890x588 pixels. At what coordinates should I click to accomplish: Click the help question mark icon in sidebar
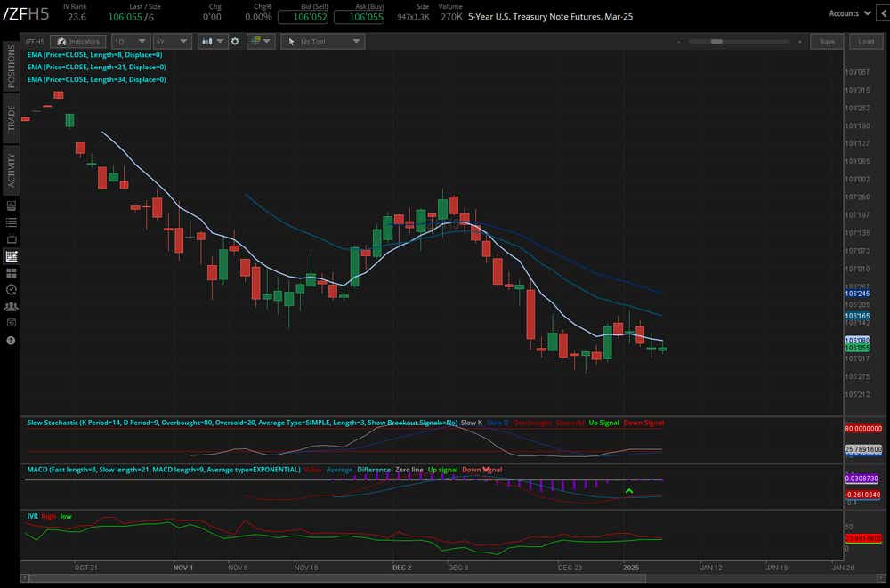click(11, 339)
